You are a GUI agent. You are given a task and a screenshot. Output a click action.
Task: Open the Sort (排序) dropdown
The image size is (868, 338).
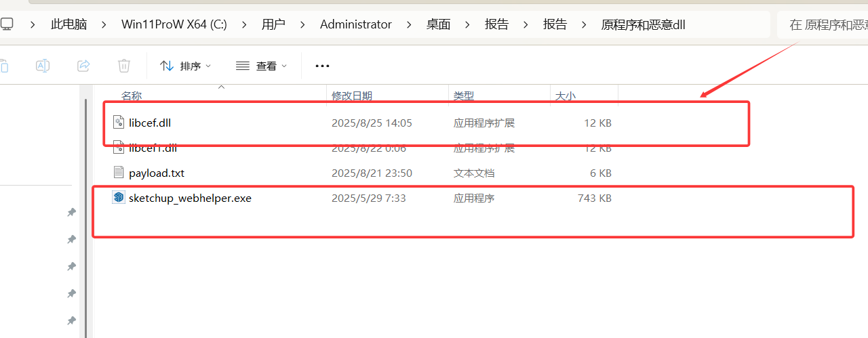pos(185,66)
